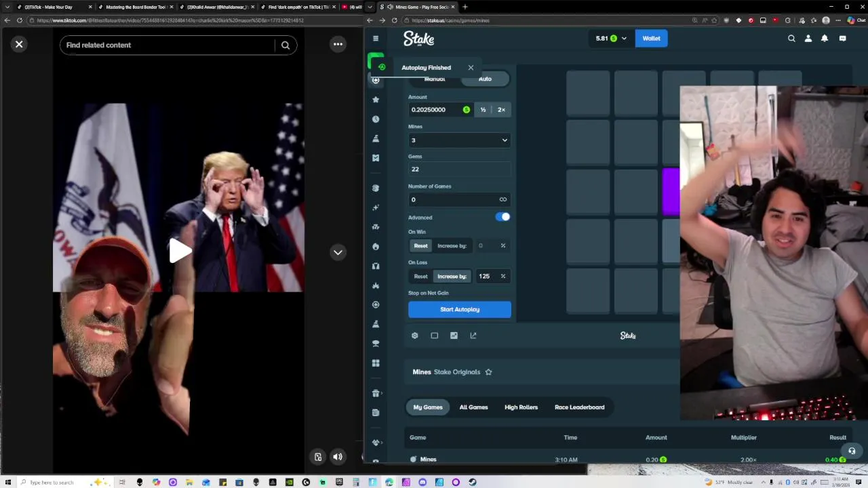Open the Stake sidebar hamburger menu

[x=376, y=39]
